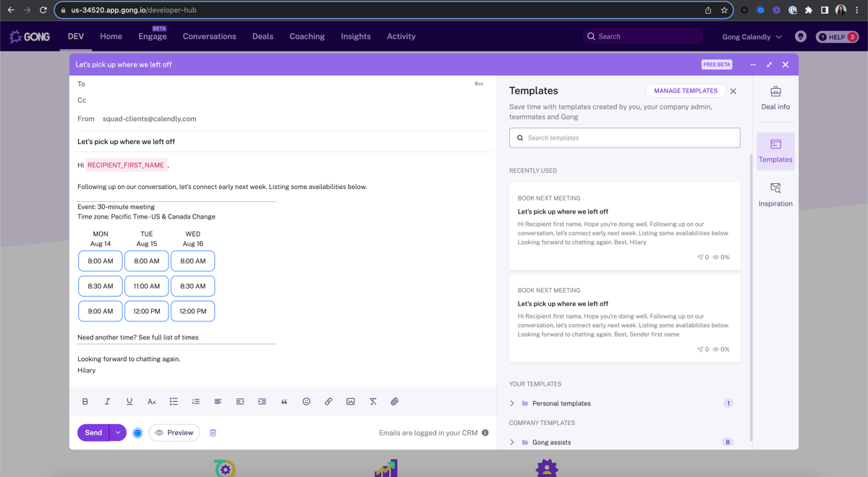Open the Chrome three-dot menu
868x477 pixels.
click(x=857, y=10)
